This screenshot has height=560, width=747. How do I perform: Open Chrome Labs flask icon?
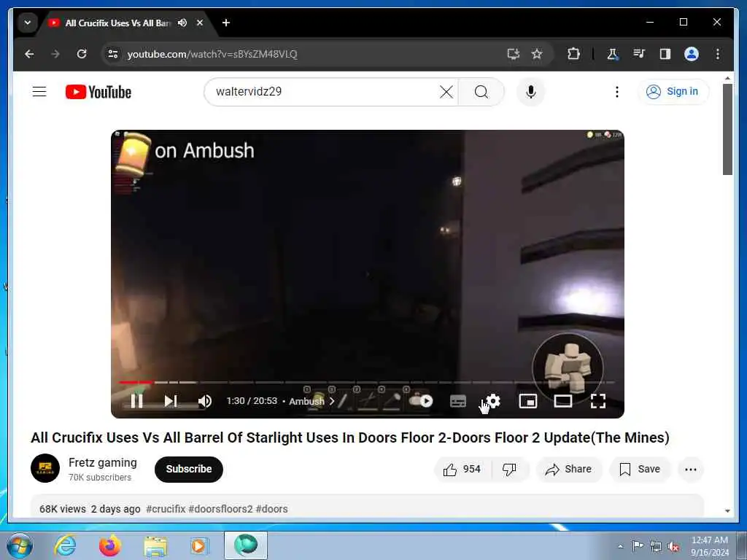pyautogui.click(x=612, y=54)
